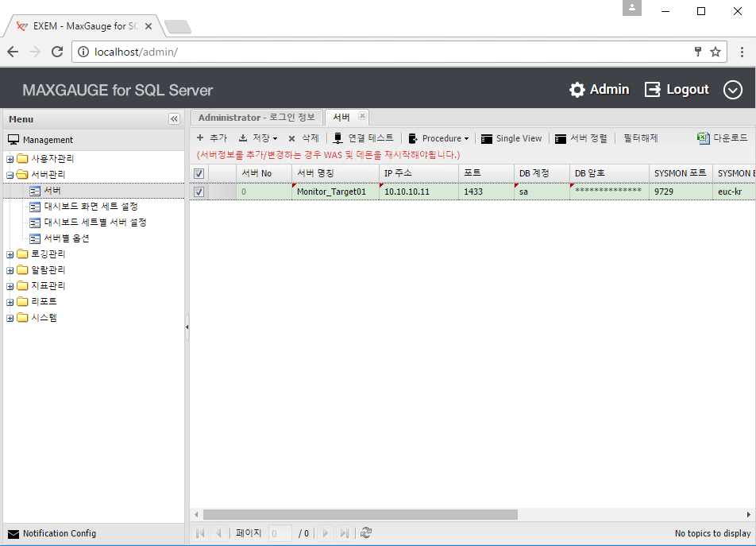
Task: Open 서버별 옵션 tree item
Action: 67,238
